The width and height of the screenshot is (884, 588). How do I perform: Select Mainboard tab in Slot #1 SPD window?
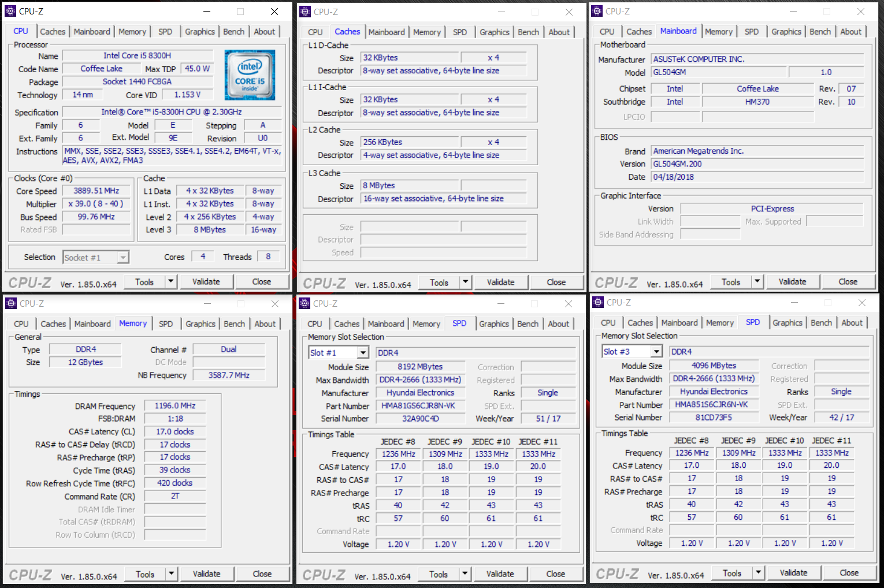tap(386, 324)
